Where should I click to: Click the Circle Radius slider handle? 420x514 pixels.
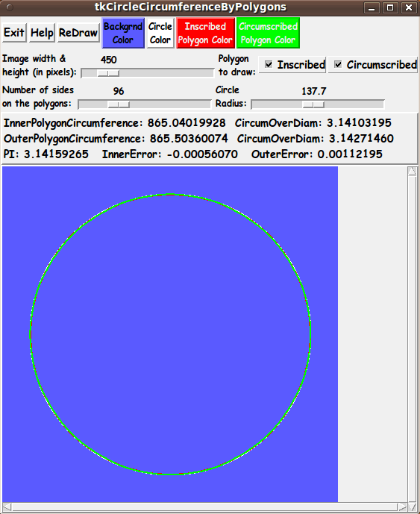pos(313,104)
